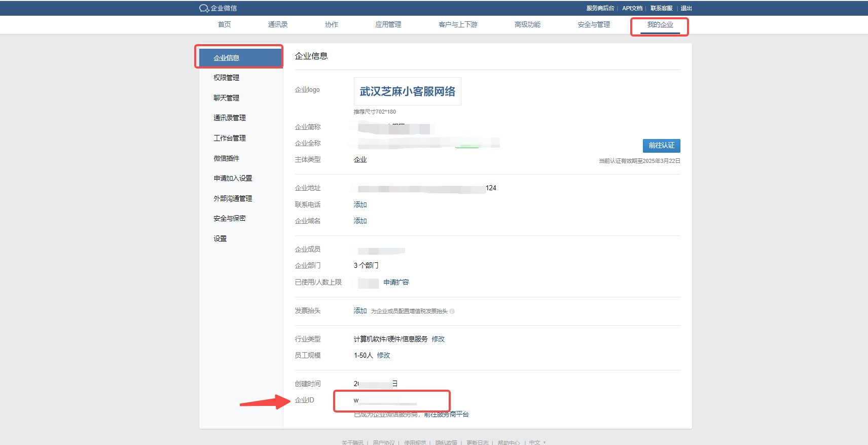
Task: Click 添加 next to 联系电话
Action: [x=360, y=204]
